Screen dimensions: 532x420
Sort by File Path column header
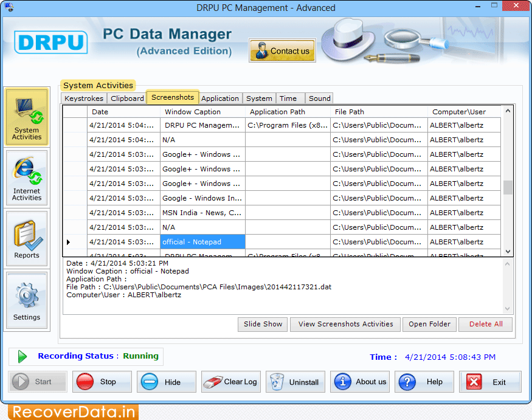tap(379, 112)
